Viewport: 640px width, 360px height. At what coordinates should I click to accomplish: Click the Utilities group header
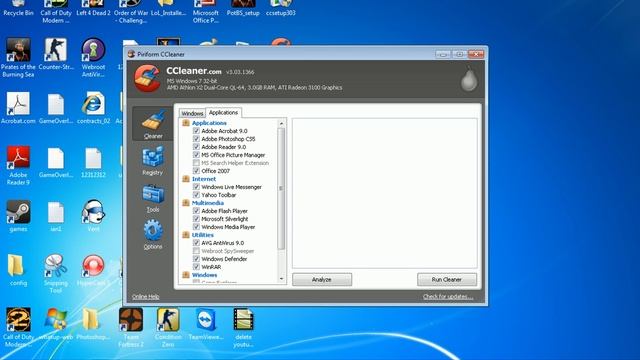[x=203, y=235]
